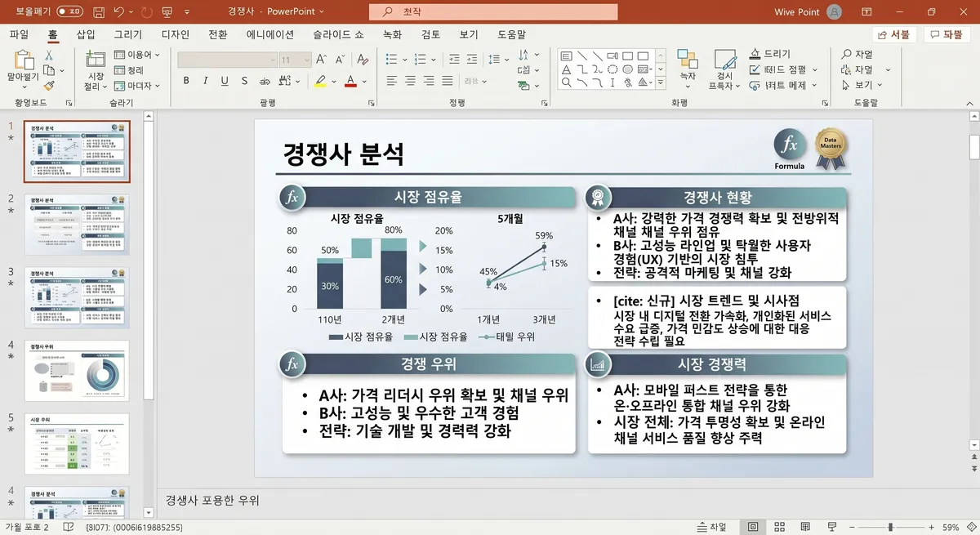Select the text box shape in shapes gallery
Image resolution: width=980 pixels, height=535 pixels.
[x=566, y=56]
